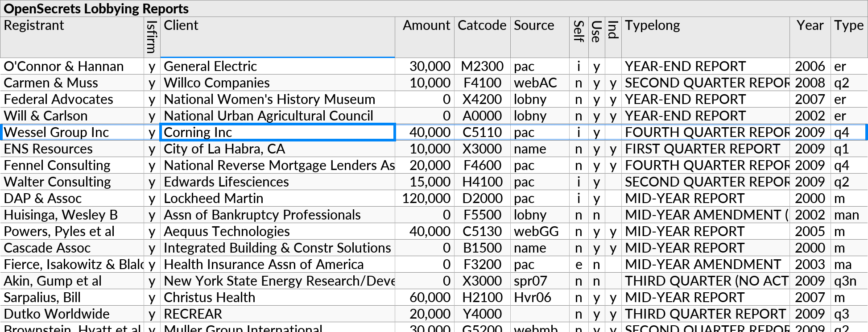The height and width of the screenshot is (332, 868).
Task: Sort by the Registrant column header
Action: coord(72,37)
